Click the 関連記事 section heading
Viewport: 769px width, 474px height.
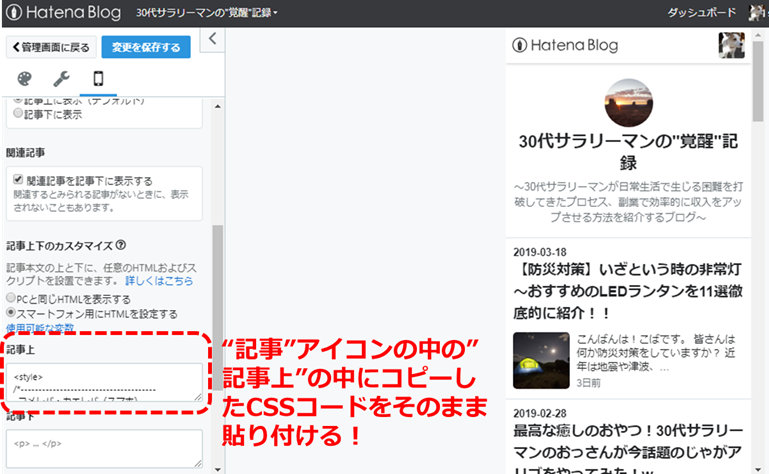tap(26, 153)
